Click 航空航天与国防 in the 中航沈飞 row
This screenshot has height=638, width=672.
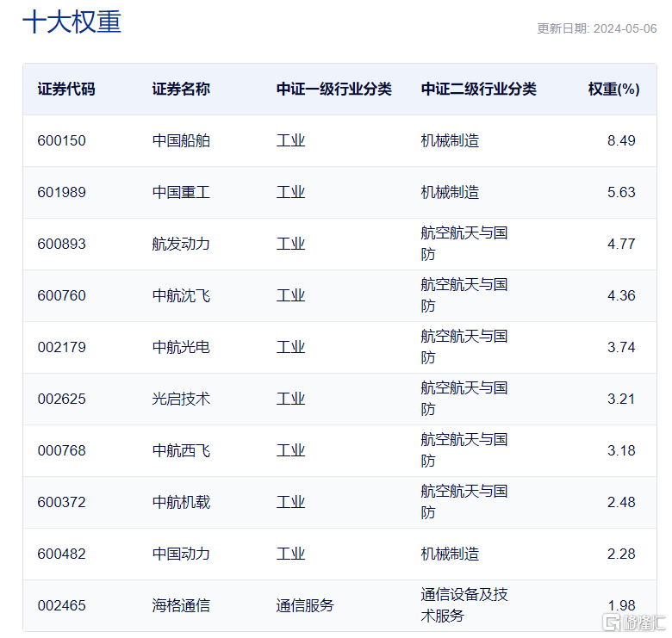tap(464, 295)
